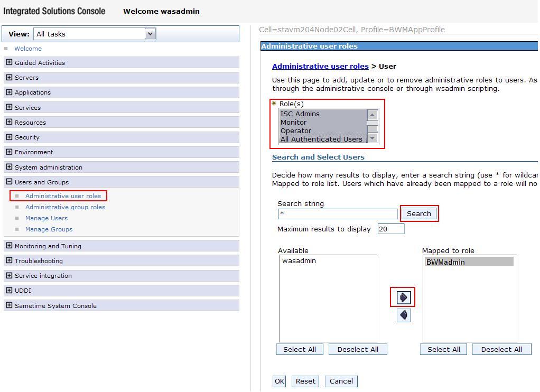Select ISC Admins in Role(s) list
Screen dimensions: 540x392
(x=323, y=114)
